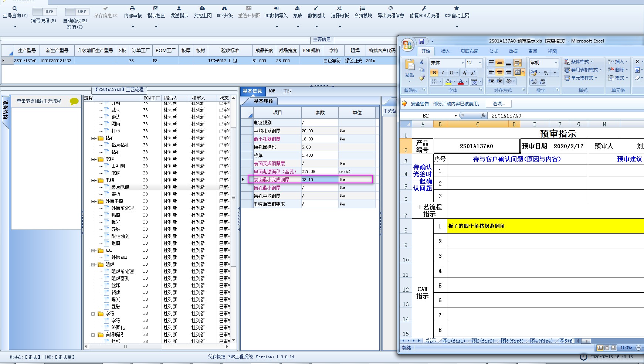Viewport: 644px width, 364px height.
Task: Open Excel's 插入 ribbon tab
Action: 445,51
